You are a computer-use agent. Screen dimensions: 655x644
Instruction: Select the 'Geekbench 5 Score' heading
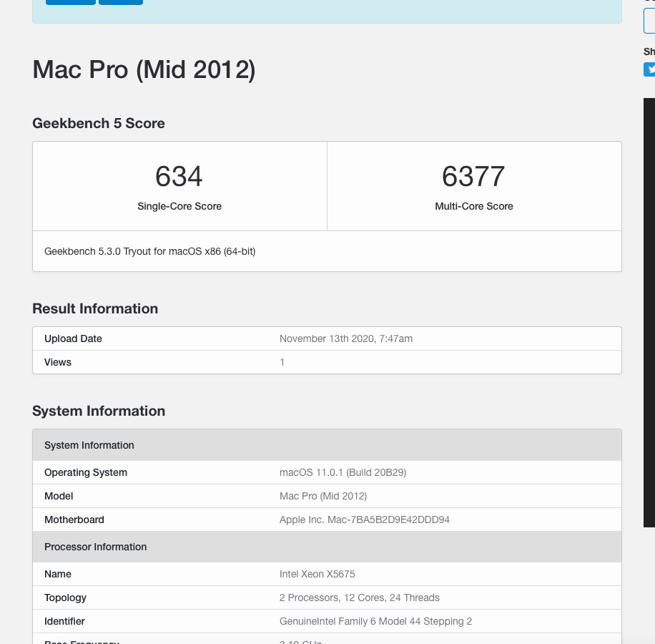tap(99, 123)
